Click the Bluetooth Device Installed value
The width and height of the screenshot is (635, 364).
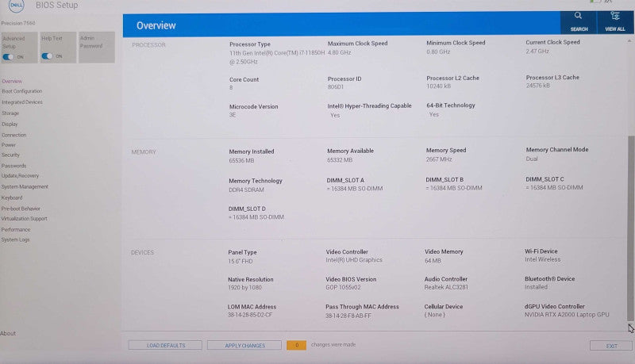pos(537,287)
